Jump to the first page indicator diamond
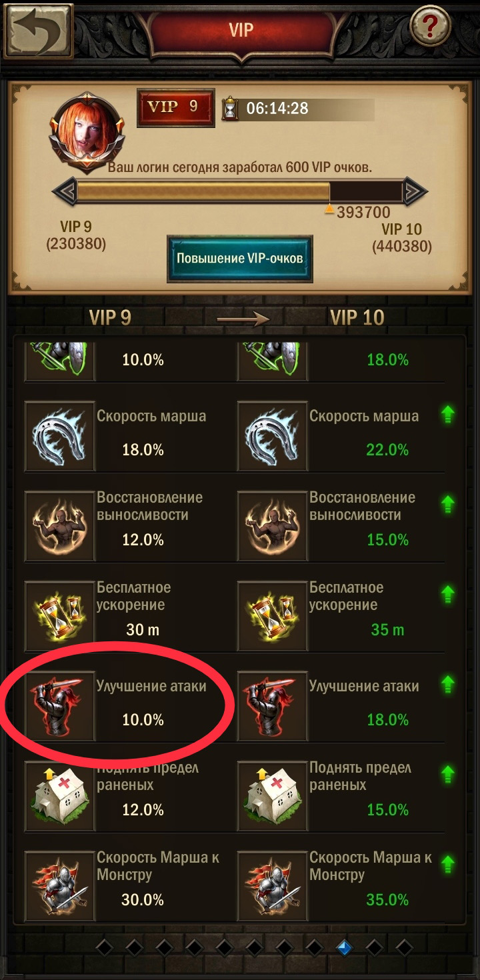The image size is (480, 980). (105, 947)
